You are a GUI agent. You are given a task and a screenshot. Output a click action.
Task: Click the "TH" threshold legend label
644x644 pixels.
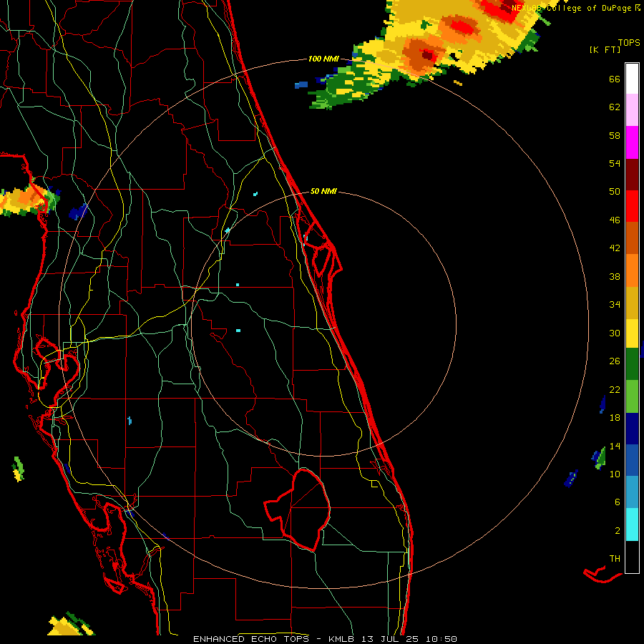[x=615, y=559]
